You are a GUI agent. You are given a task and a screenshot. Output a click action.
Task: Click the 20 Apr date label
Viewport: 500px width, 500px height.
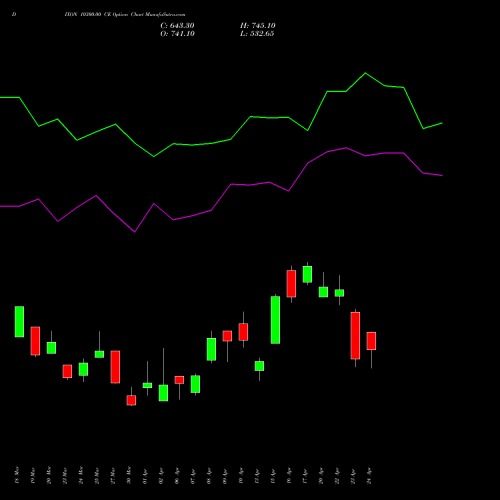(321, 476)
